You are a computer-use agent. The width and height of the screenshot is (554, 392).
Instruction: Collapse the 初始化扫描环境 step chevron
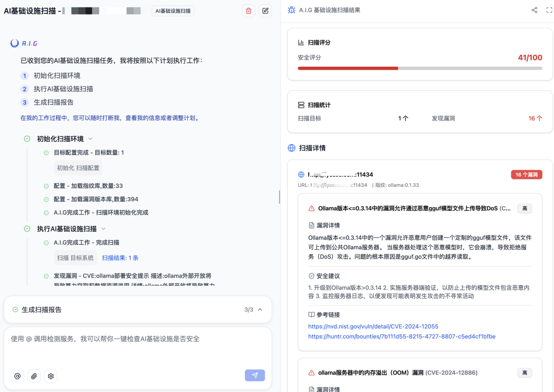(x=90, y=139)
